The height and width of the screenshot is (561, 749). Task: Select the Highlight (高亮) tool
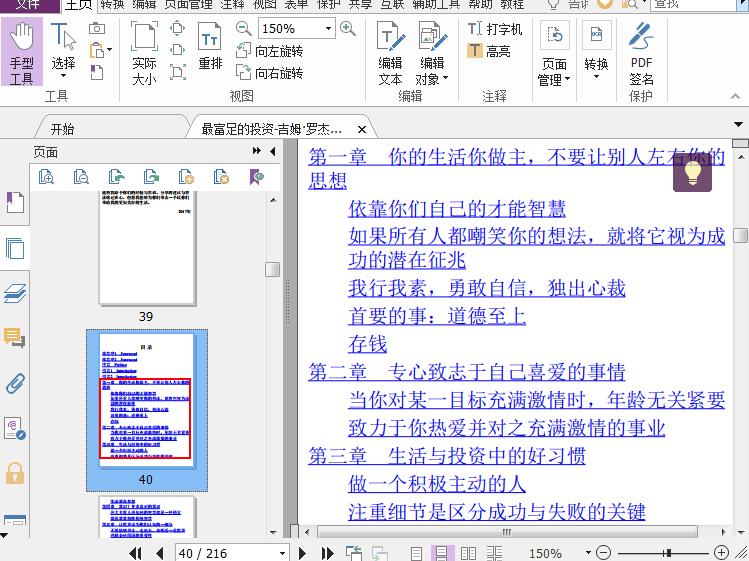(489, 51)
